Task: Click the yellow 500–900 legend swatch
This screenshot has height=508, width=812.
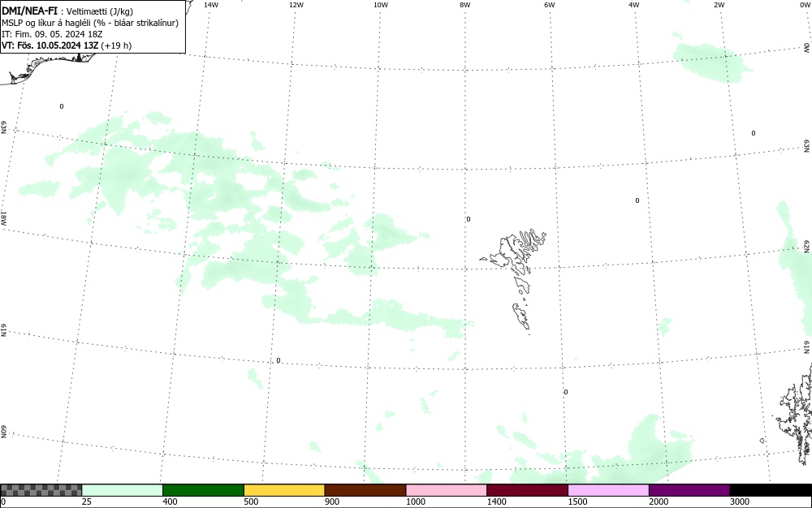Action: (x=284, y=490)
